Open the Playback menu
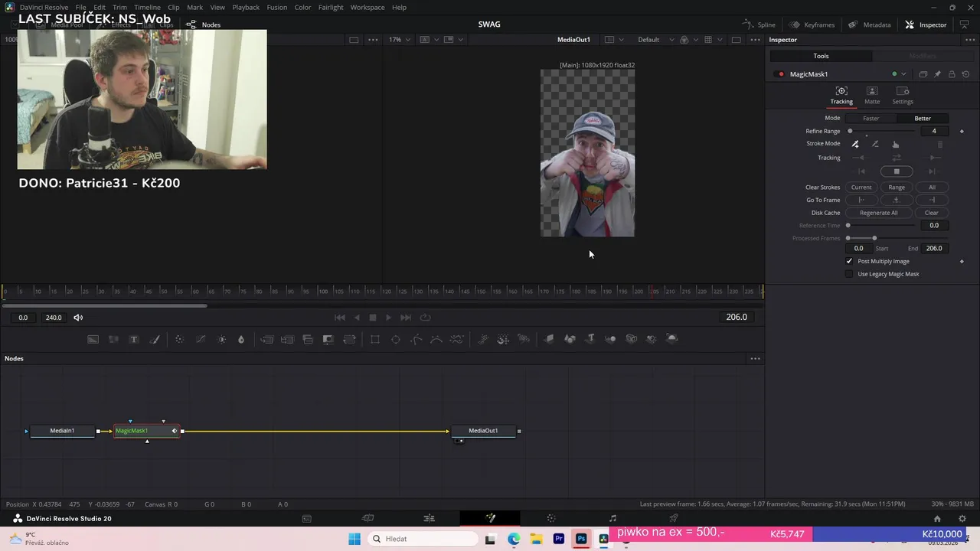Viewport: 980px width, 551px height. (246, 7)
